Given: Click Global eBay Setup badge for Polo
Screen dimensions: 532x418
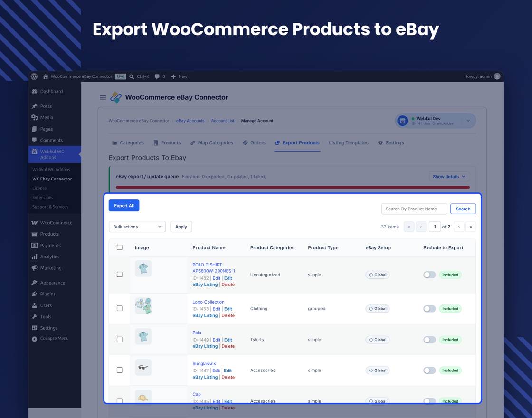Looking at the screenshot, I should (x=378, y=340).
